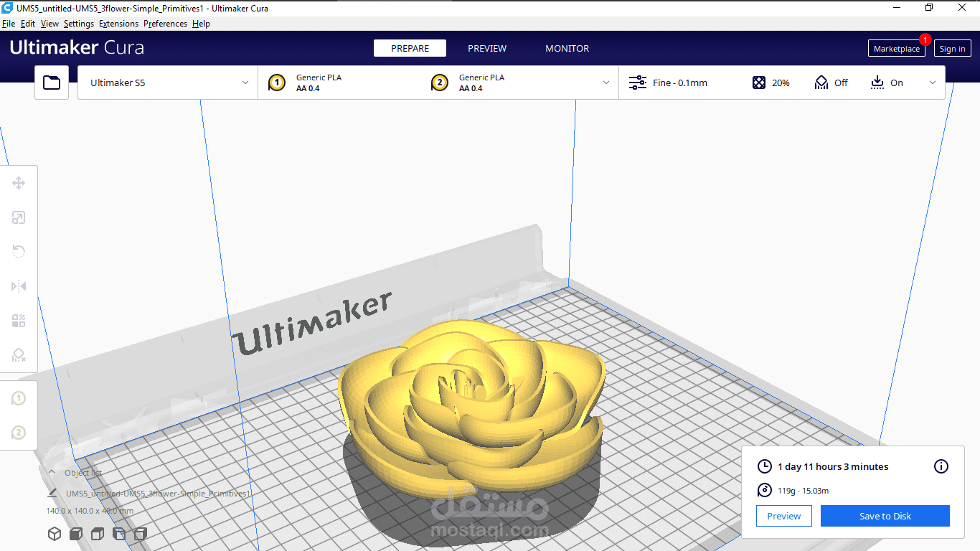
Task: Switch to right view cube icon
Action: pos(141,534)
